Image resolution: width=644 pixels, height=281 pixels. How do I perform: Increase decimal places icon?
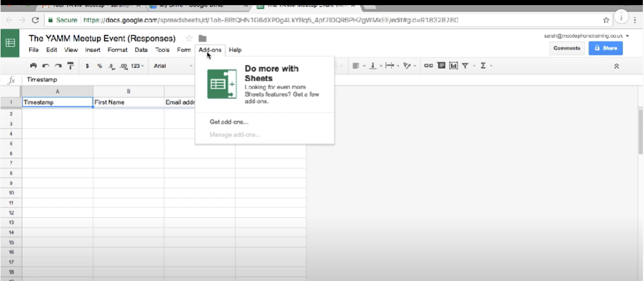123,66
